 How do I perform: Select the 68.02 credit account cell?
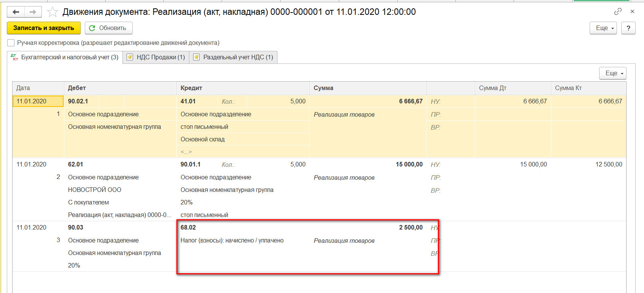pyautogui.click(x=188, y=228)
